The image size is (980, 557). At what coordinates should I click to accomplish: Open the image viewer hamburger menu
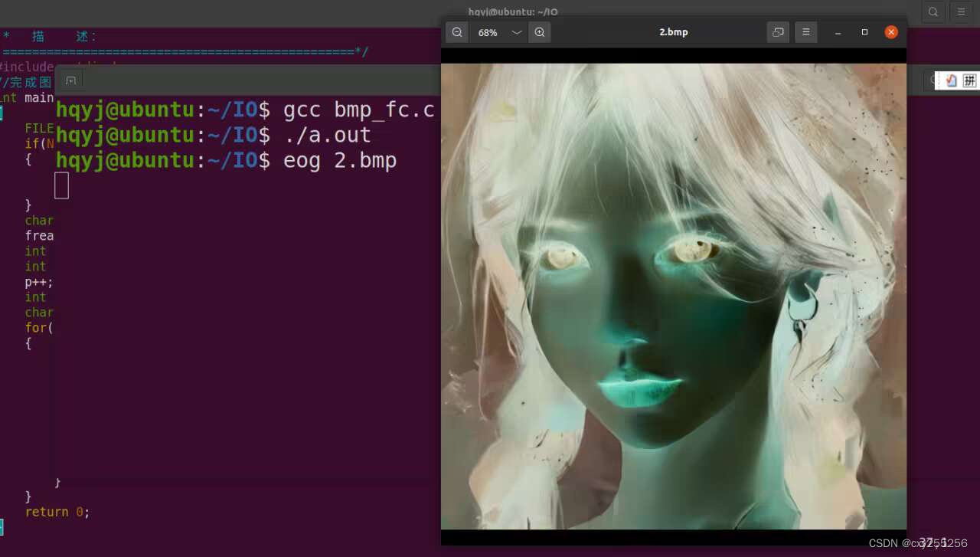[805, 32]
